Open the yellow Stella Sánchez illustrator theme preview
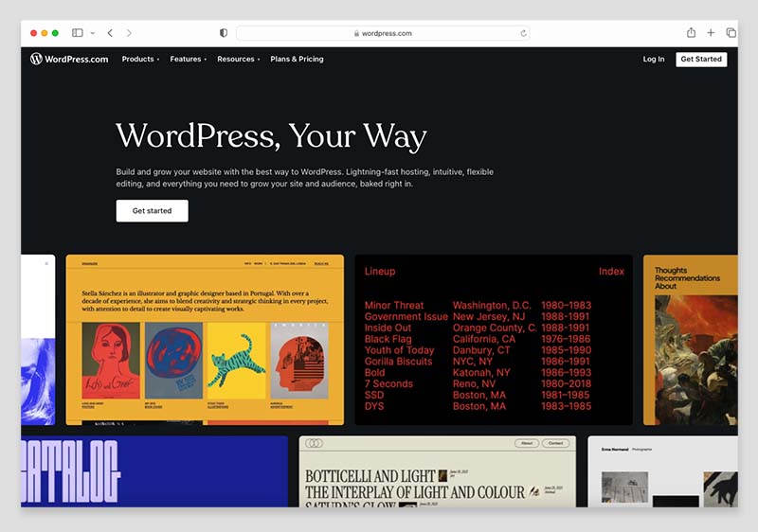This screenshot has width=758, height=532. pyautogui.click(x=205, y=340)
